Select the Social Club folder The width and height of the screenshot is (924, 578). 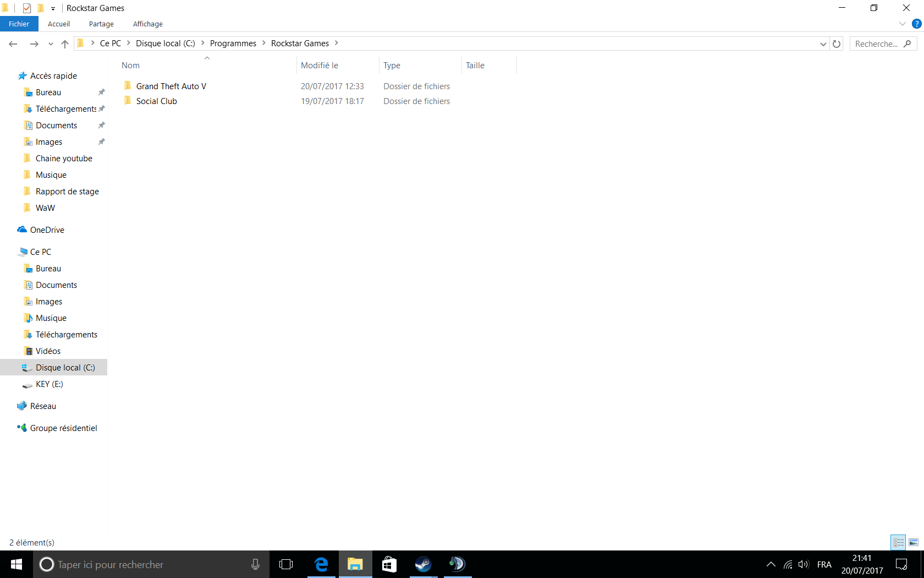click(x=157, y=101)
